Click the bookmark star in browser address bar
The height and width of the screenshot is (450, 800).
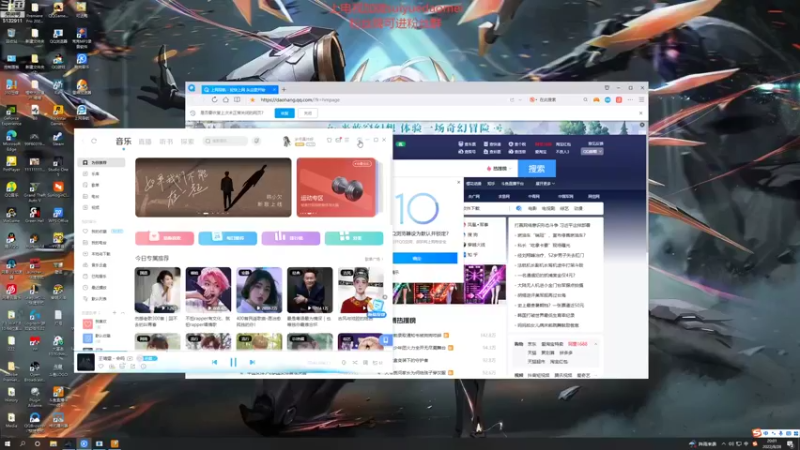pyautogui.click(x=252, y=100)
